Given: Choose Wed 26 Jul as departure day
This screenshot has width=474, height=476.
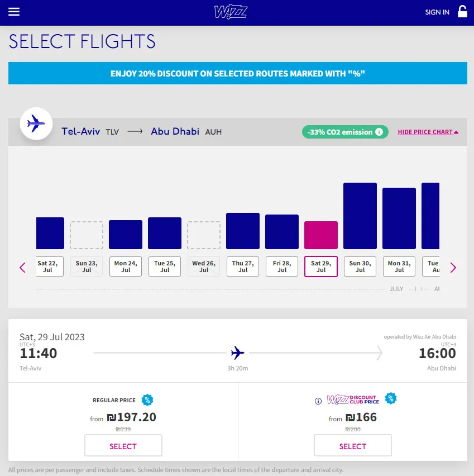Looking at the screenshot, I should click(203, 266).
